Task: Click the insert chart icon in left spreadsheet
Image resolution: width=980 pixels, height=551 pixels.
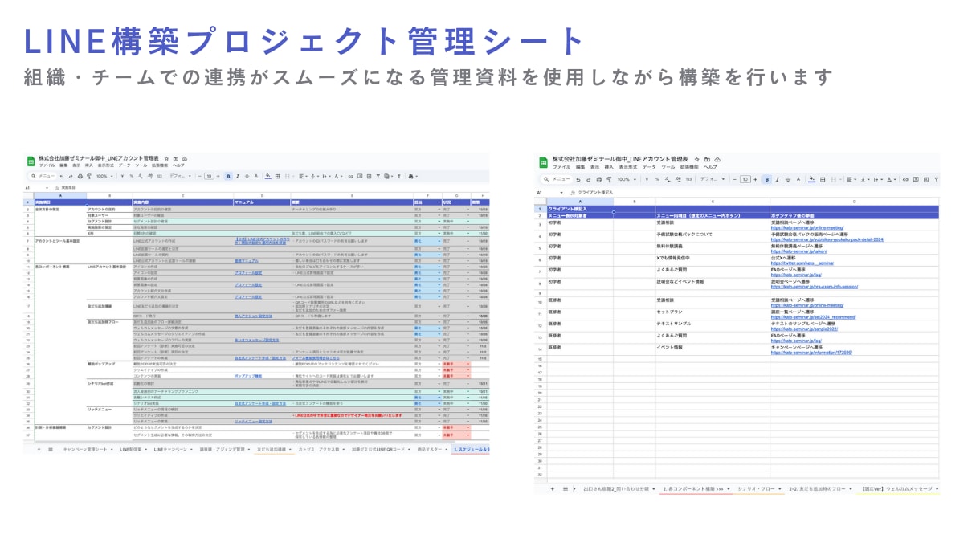Action: pos(369,176)
